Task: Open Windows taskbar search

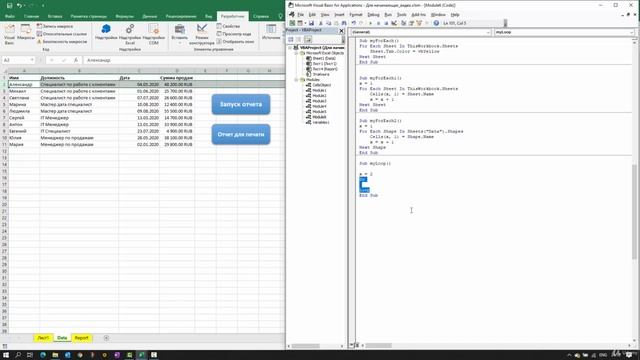Action: click(18, 355)
